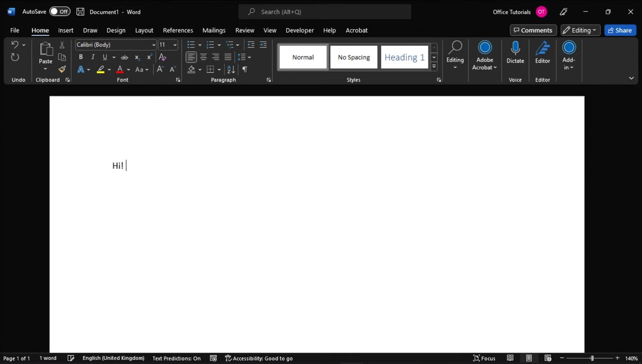Click the Share button
Image resolution: width=642 pixels, height=364 pixels.
[620, 30]
